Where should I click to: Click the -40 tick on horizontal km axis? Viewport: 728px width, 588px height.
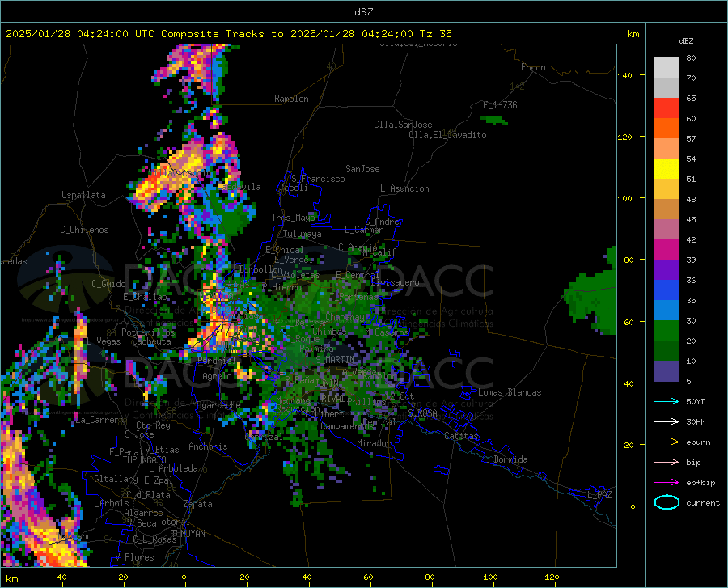(x=59, y=577)
